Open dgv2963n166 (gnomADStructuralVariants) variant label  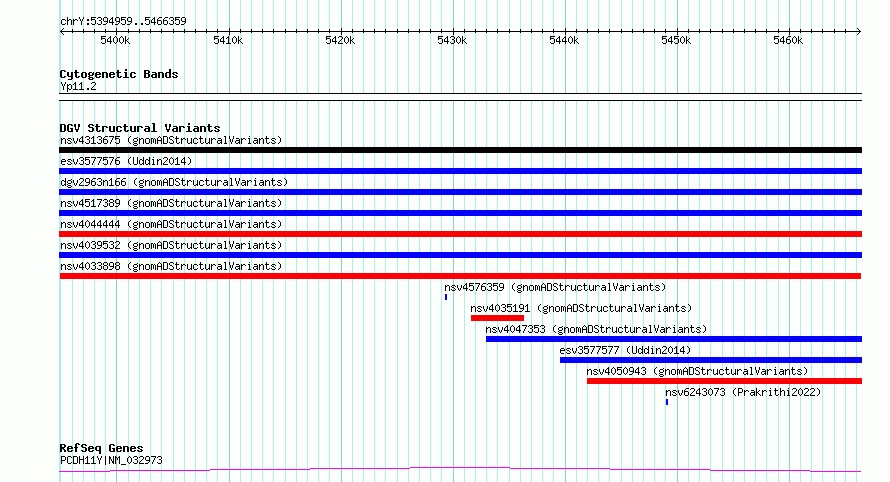[174, 182]
